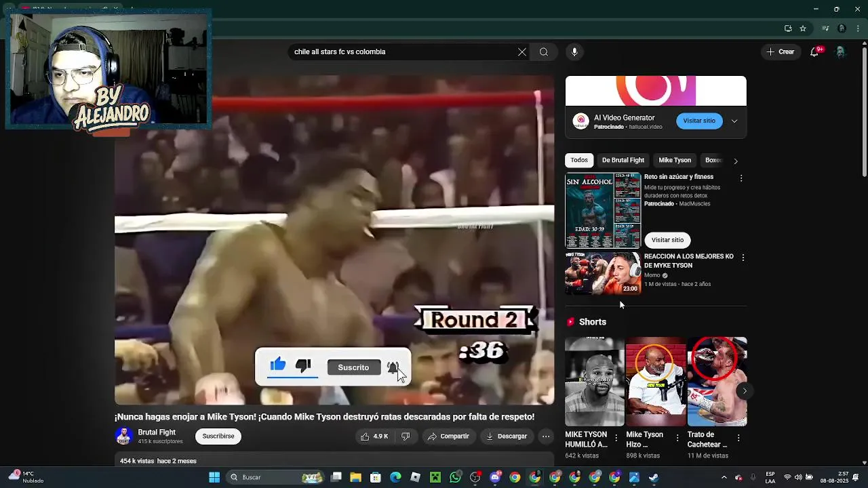868x488 pixels.
Task: Open Microsoft Store from taskbar
Action: click(x=376, y=477)
